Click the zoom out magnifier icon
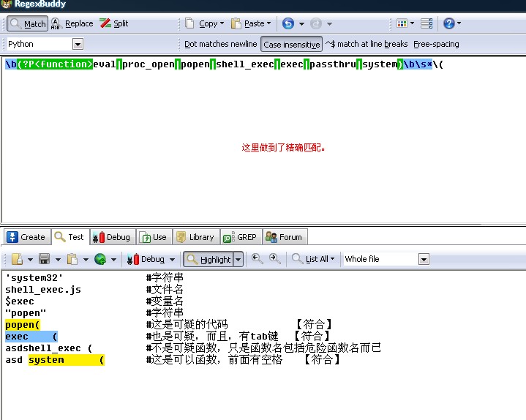The height and width of the screenshot is (420, 526). pyautogui.click(x=258, y=258)
